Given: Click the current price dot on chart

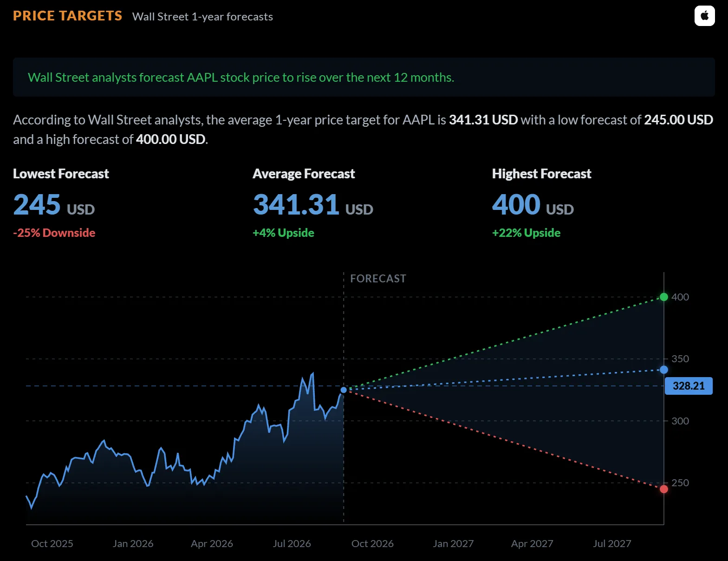Looking at the screenshot, I should pos(344,390).
